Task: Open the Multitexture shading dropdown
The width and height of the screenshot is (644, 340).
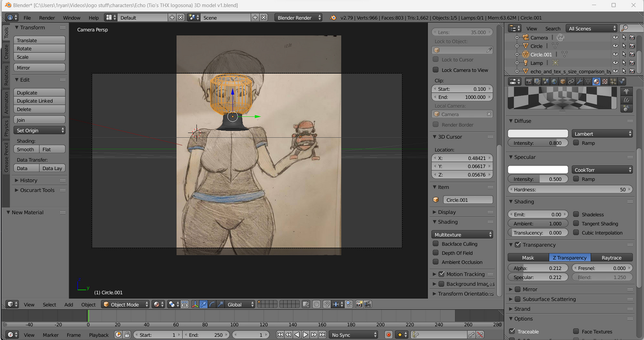Action: pyautogui.click(x=462, y=234)
